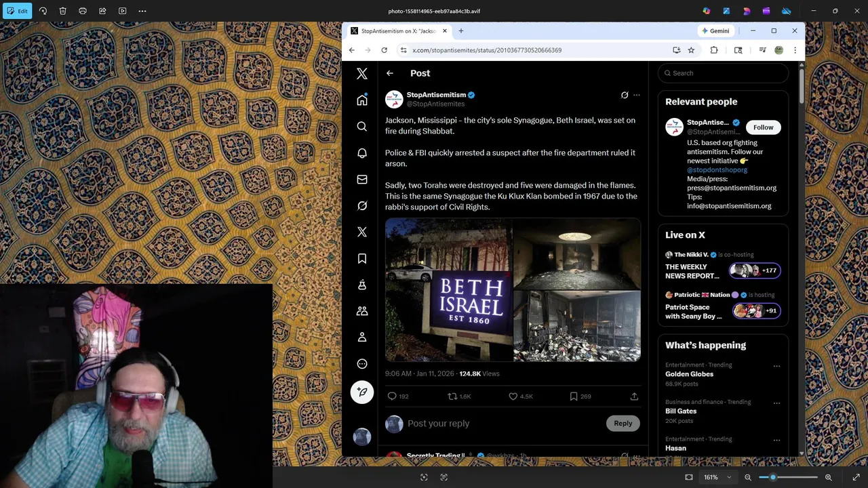Open the browser extensions puzzle icon
This screenshot has width=868, height=488.
click(x=714, y=50)
